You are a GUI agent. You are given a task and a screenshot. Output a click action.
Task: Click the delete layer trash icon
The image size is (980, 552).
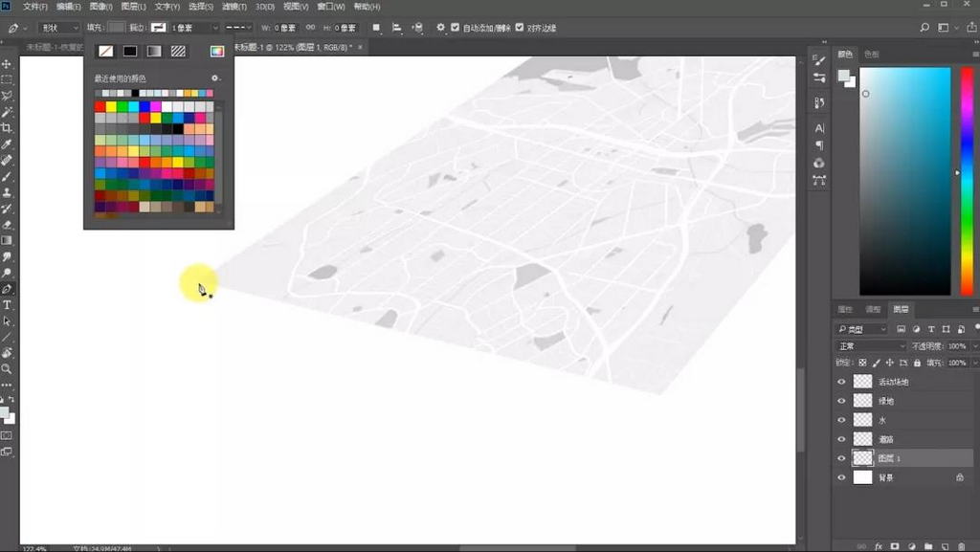(963, 546)
